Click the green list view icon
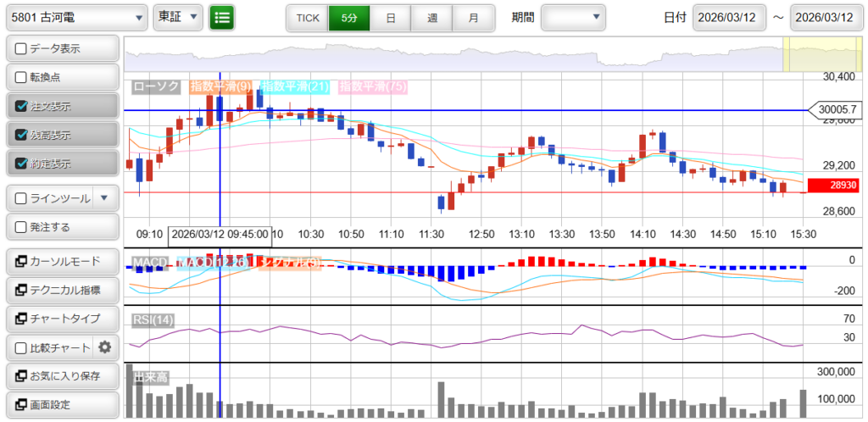The width and height of the screenshot is (868, 422). 222,17
